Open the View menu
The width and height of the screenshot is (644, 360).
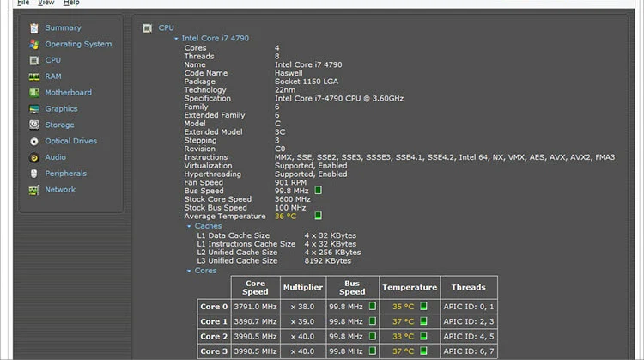click(x=46, y=3)
